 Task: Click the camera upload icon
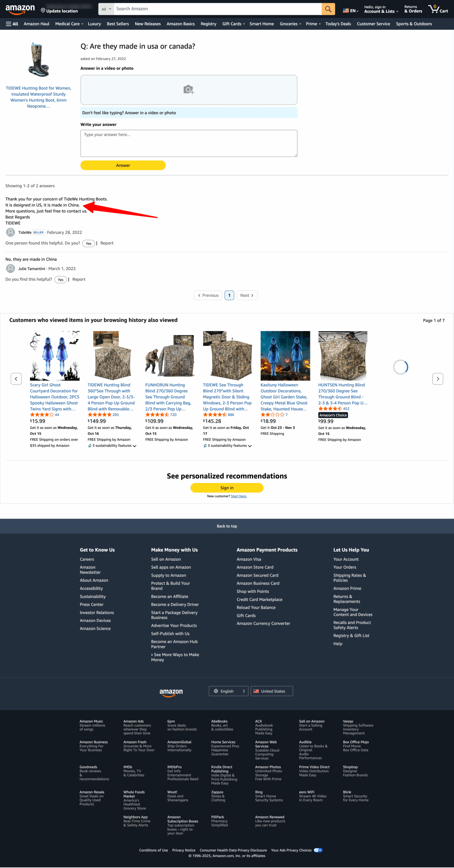(x=188, y=90)
